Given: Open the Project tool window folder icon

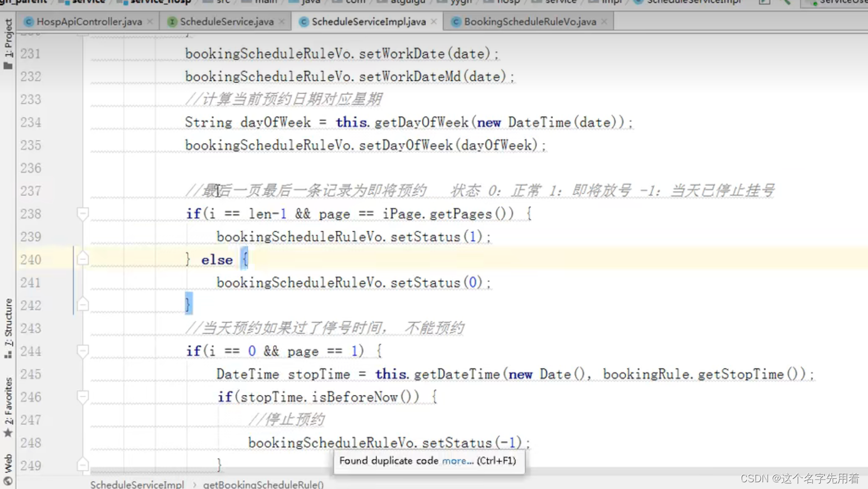Looking at the screenshot, I should 8,66.
